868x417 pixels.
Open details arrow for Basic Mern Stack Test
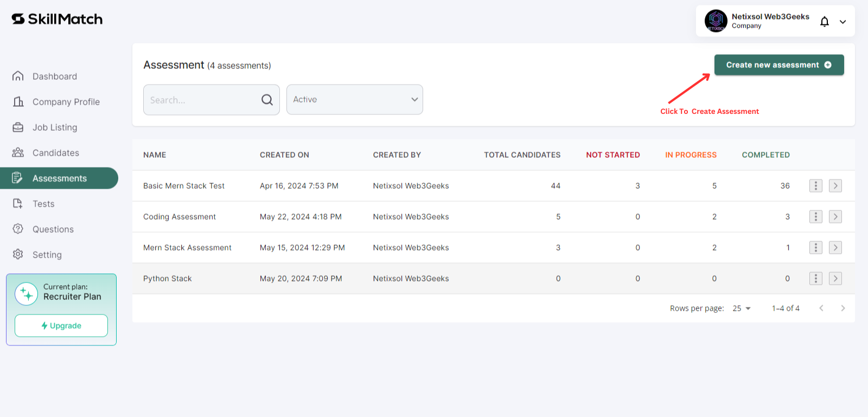coord(835,186)
